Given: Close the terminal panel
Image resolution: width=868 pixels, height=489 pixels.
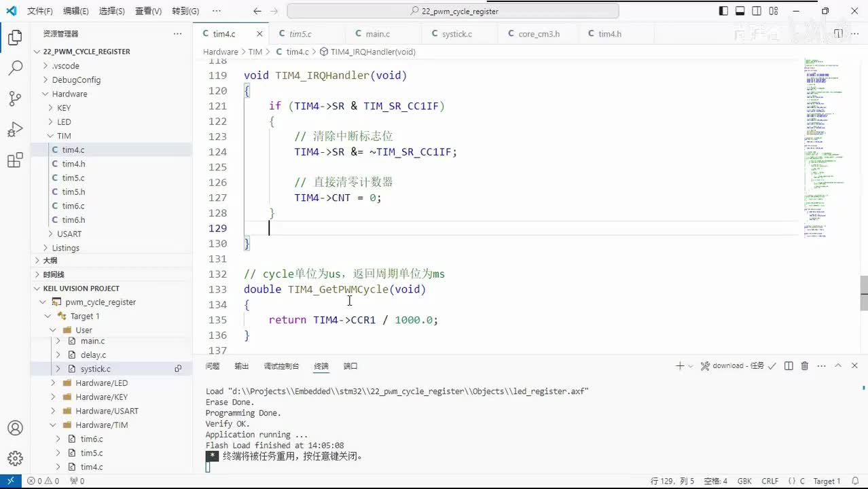Looking at the screenshot, I should pyautogui.click(x=854, y=365).
